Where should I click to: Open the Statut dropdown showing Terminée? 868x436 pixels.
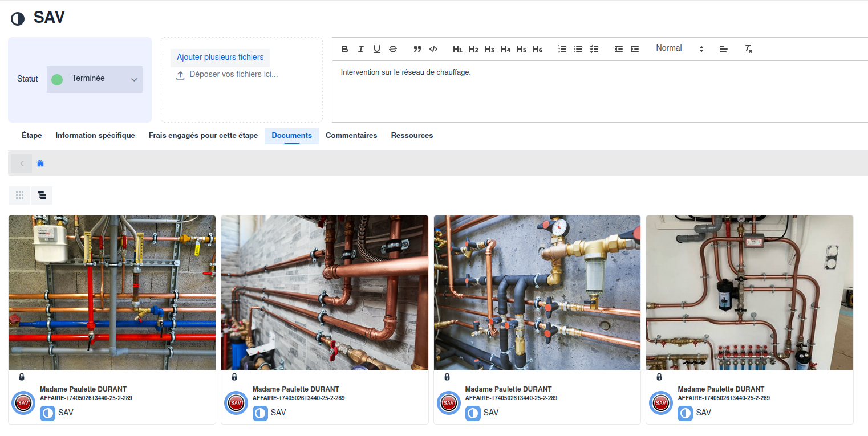tap(94, 79)
